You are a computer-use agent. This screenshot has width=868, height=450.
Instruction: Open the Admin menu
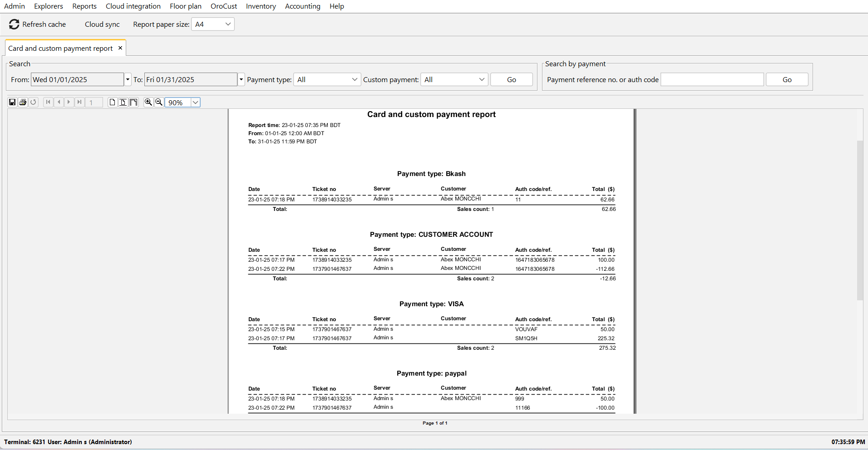pyautogui.click(x=15, y=6)
